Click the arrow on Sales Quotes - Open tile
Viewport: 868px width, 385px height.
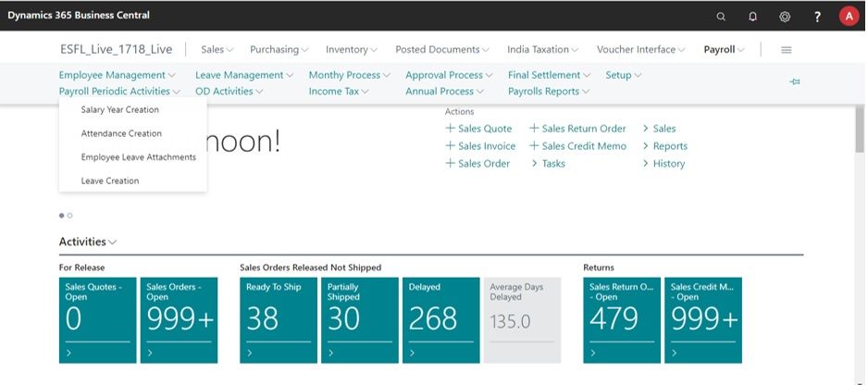click(x=68, y=353)
